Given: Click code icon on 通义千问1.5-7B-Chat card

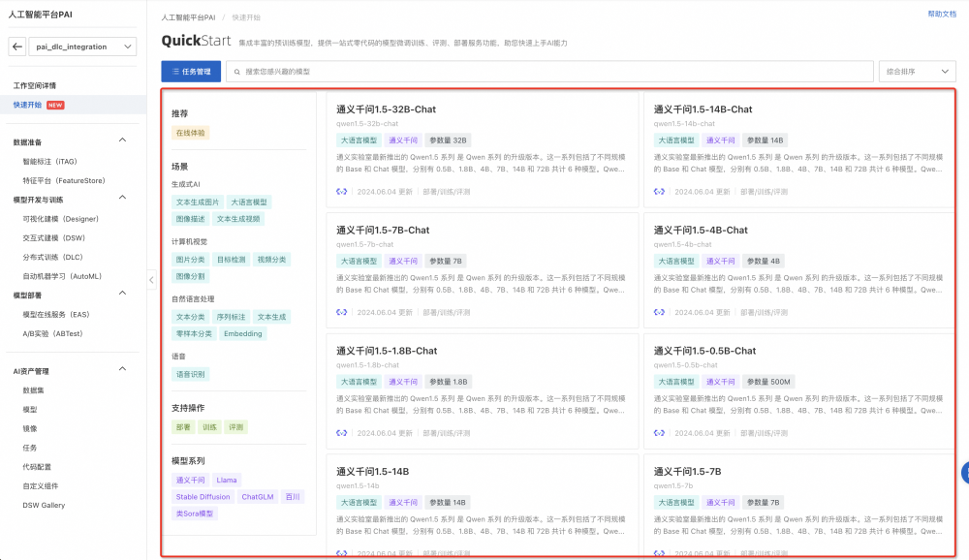Looking at the screenshot, I should 342,312.
